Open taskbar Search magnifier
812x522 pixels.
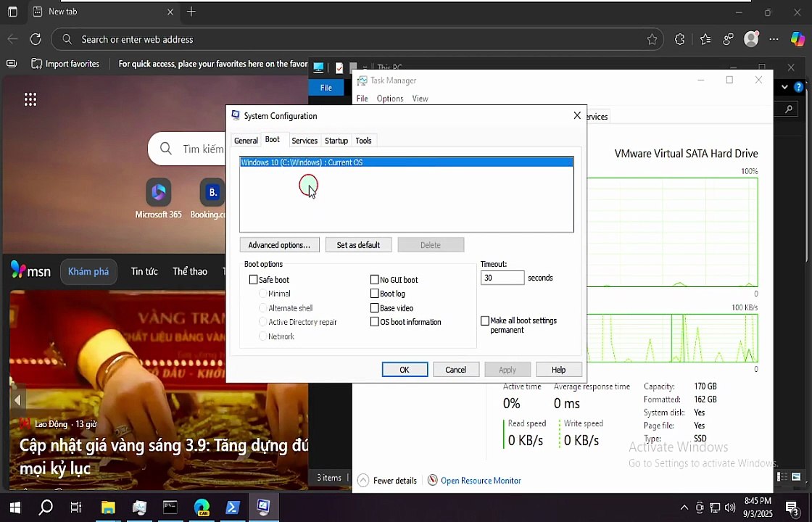(x=46, y=507)
